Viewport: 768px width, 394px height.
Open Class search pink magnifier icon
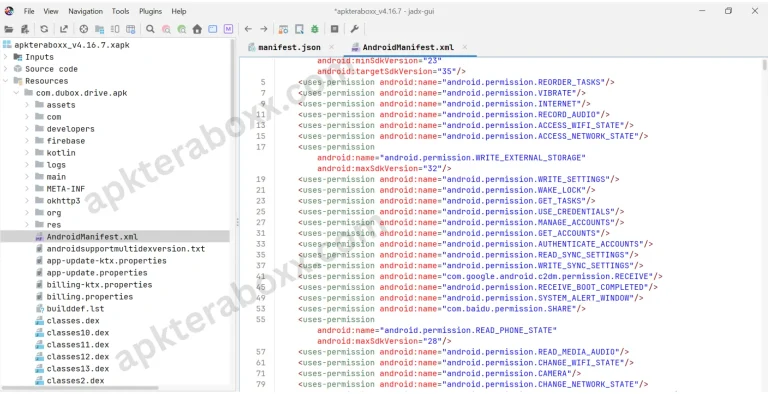[166, 29]
